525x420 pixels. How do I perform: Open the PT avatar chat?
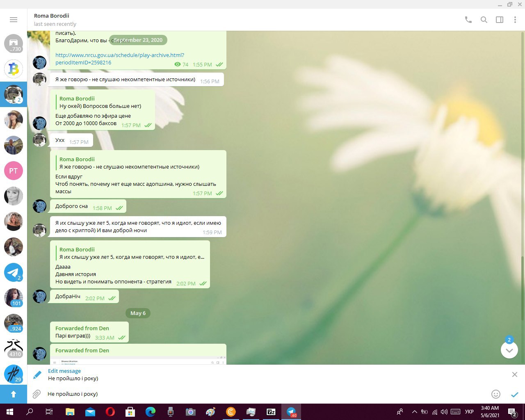(14, 171)
